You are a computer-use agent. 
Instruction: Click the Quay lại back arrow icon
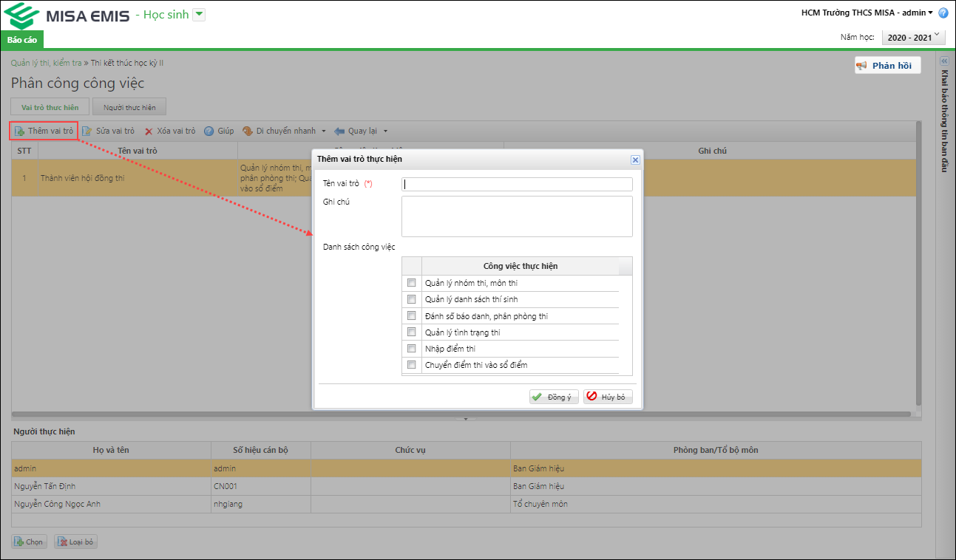tap(339, 132)
